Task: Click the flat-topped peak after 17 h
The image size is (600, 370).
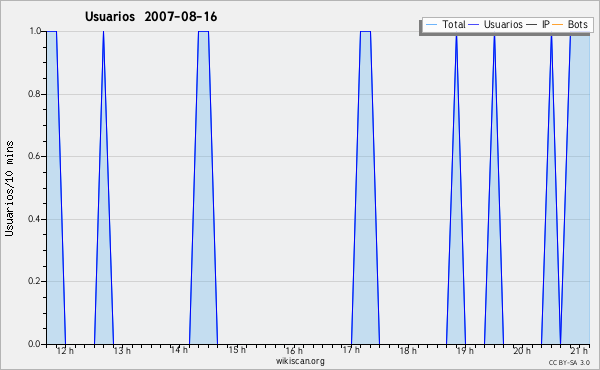Action: click(365, 187)
